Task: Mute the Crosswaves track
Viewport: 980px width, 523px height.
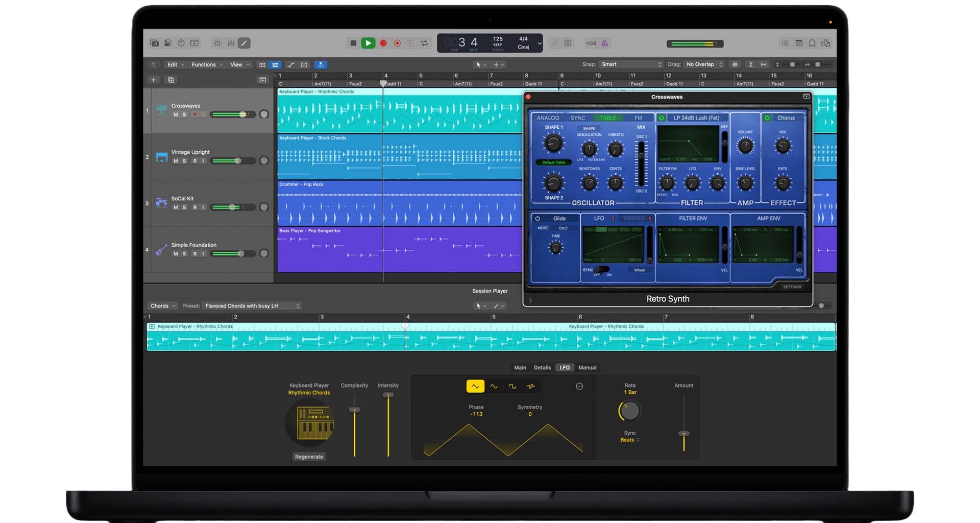Action: click(x=176, y=115)
